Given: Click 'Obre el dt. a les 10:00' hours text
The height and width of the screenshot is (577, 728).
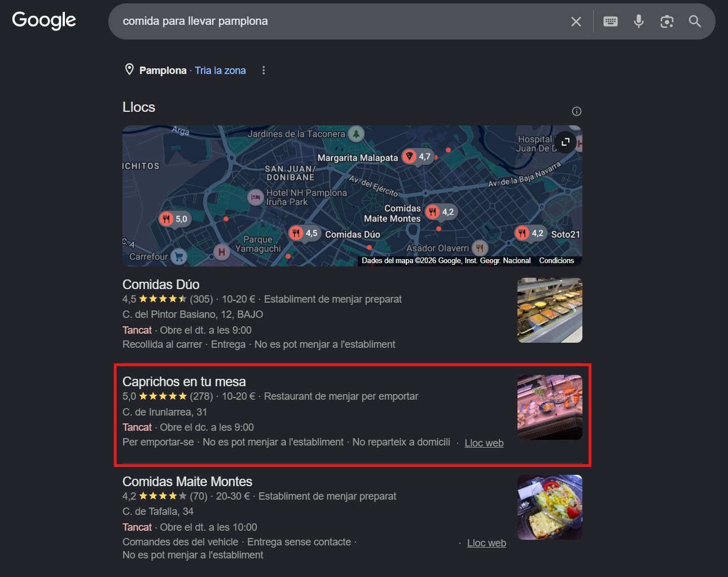Looking at the screenshot, I should (208, 527).
